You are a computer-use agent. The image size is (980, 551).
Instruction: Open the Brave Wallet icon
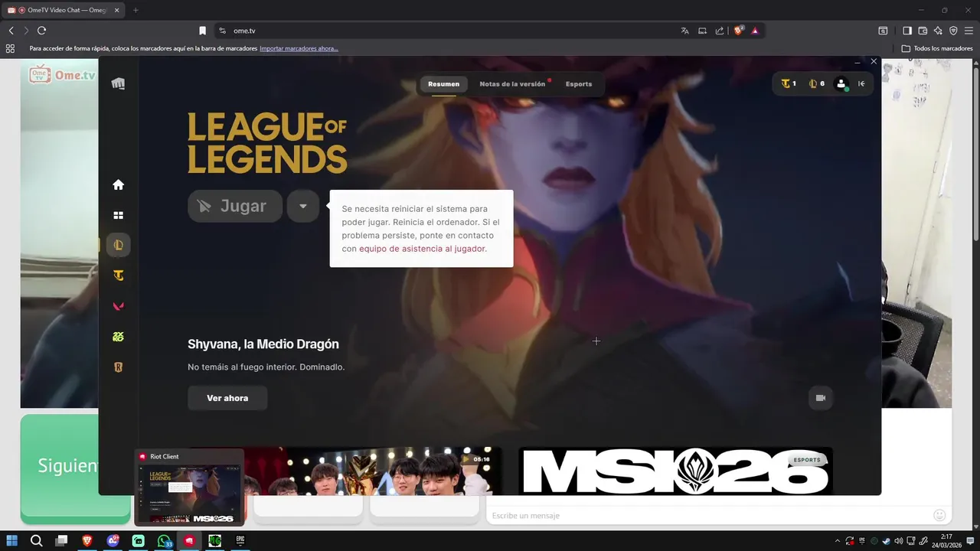click(923, 31)
